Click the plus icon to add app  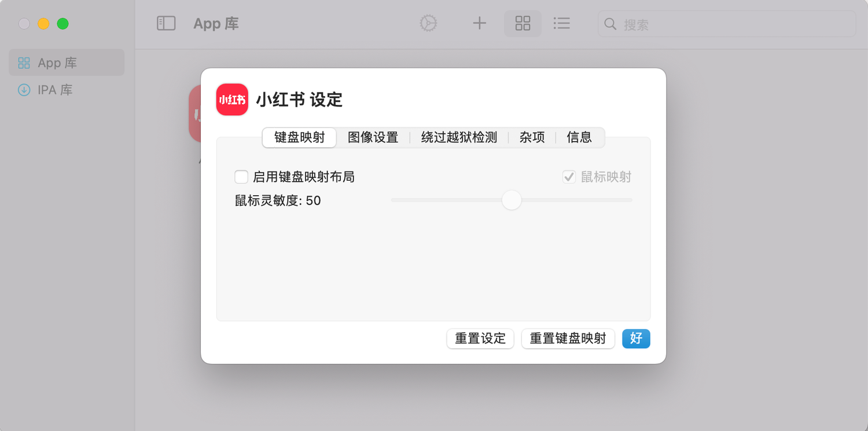479,23
